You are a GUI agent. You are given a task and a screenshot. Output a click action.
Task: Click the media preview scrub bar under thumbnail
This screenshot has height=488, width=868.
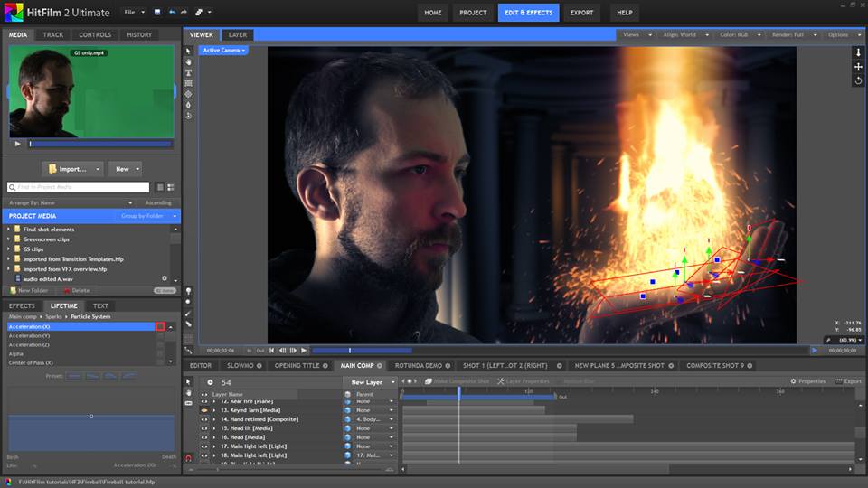[100, 144]
